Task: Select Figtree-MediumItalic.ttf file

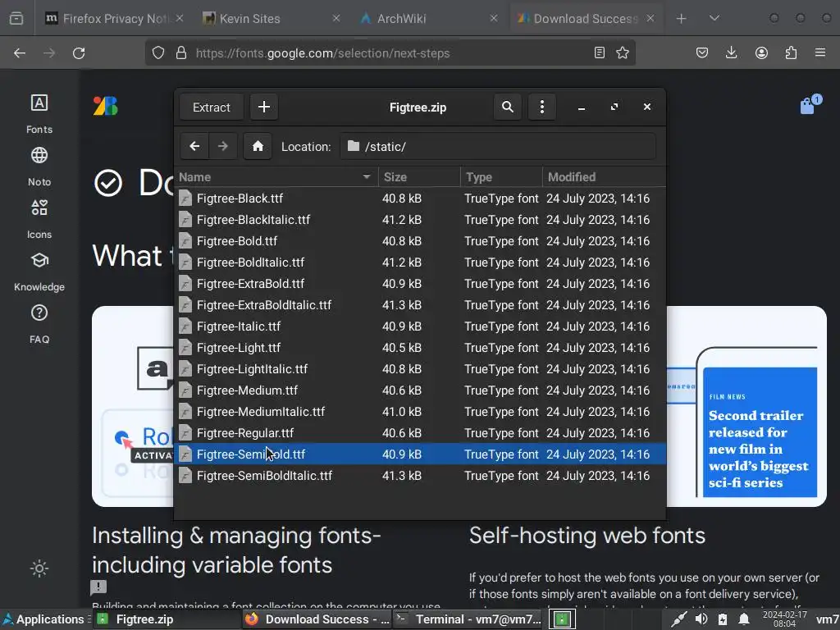Action: click(420, 412)
